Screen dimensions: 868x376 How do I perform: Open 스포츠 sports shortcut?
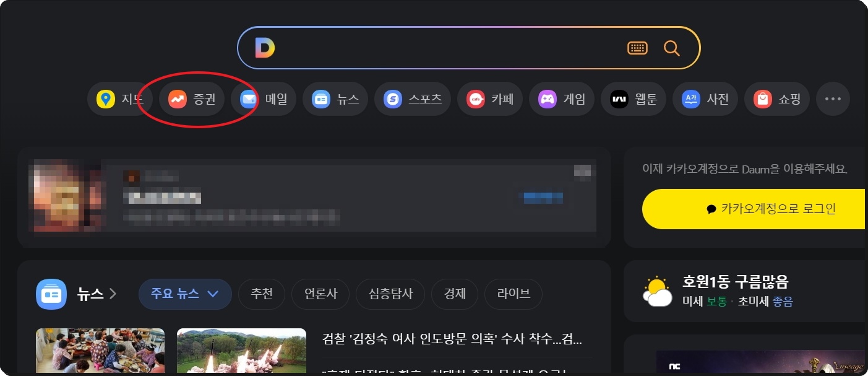[413, 99]
